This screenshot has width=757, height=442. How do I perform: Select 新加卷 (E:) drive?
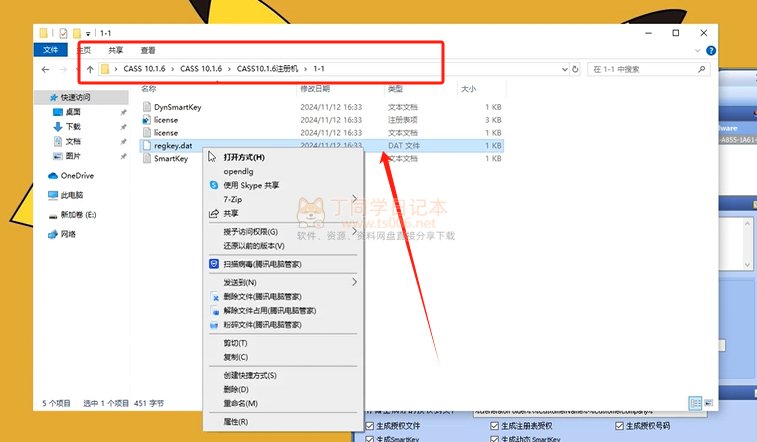click(78, 215)
